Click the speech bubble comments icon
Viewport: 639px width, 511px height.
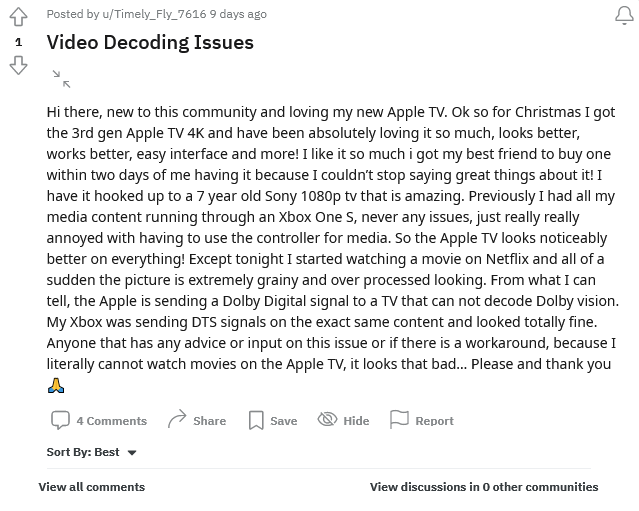(x=60, y=420)
